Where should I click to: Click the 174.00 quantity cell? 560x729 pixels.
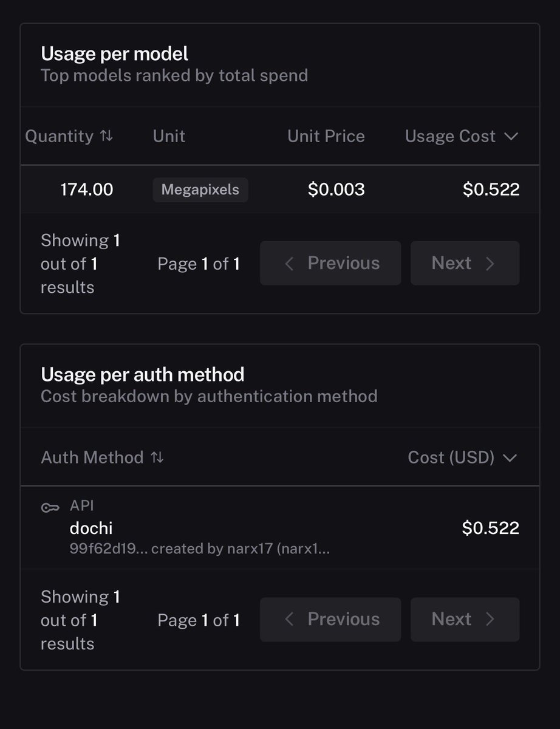coord(86,190)
